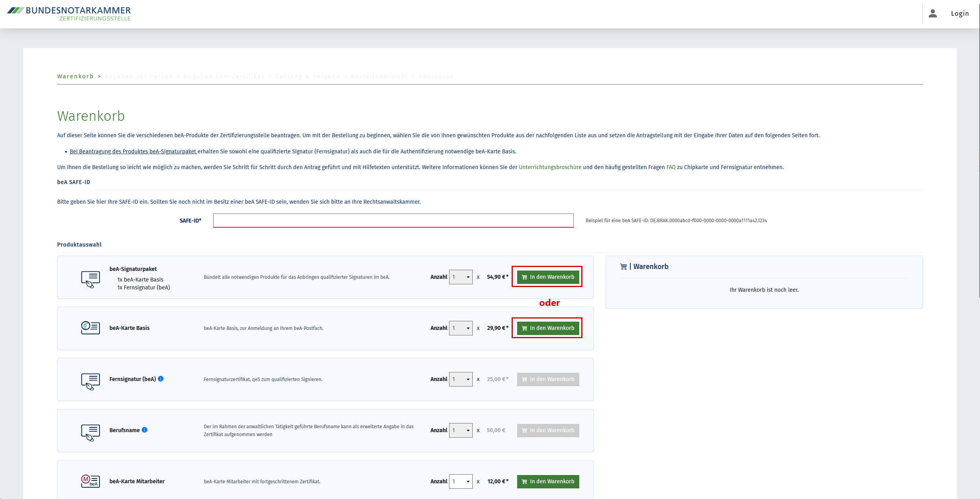The image size is (980, 499).
Task: Open the Unterrichtungsbroschüre link
Action: 550,167
